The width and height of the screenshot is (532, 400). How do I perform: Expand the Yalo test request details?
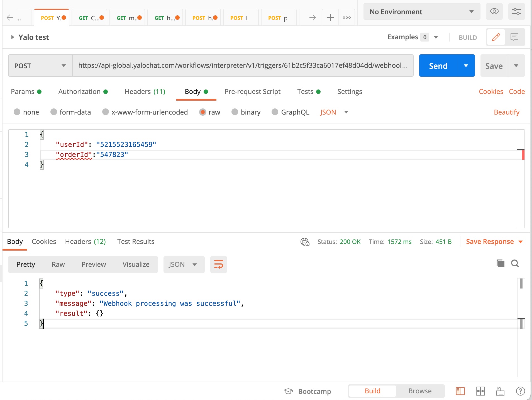[x=12, y=37]
